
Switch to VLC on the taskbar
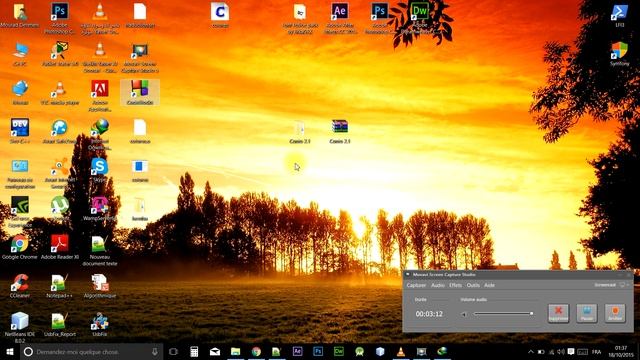pyautogui.click(x=400, y=351)
